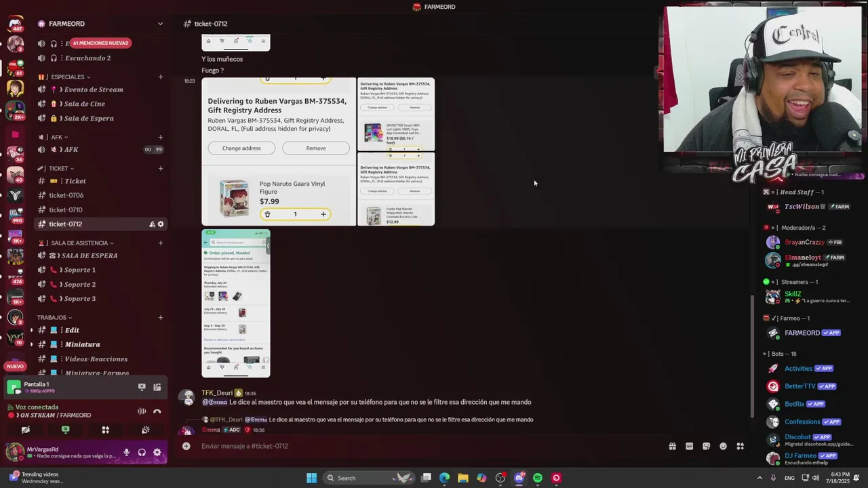Open the gift icon in message bar

[x=672, y=446]
